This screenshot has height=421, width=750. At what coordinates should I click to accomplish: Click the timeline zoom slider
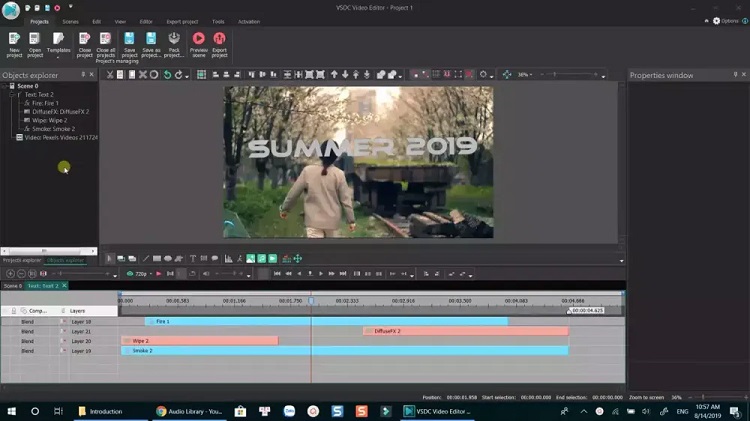point(82,274)
